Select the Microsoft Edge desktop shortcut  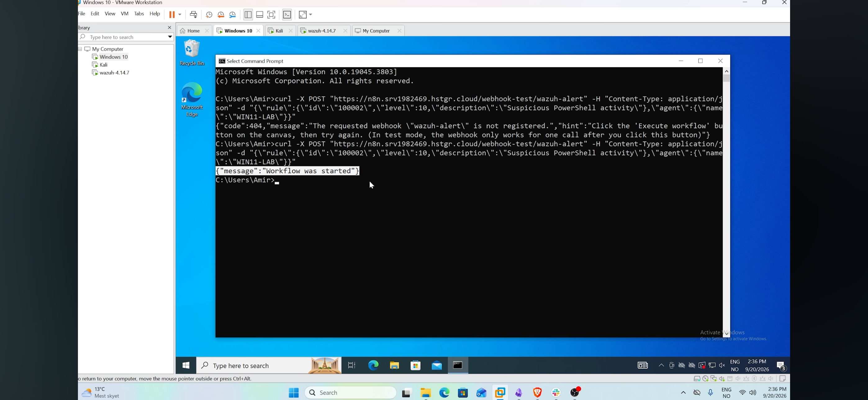point(192,100)
